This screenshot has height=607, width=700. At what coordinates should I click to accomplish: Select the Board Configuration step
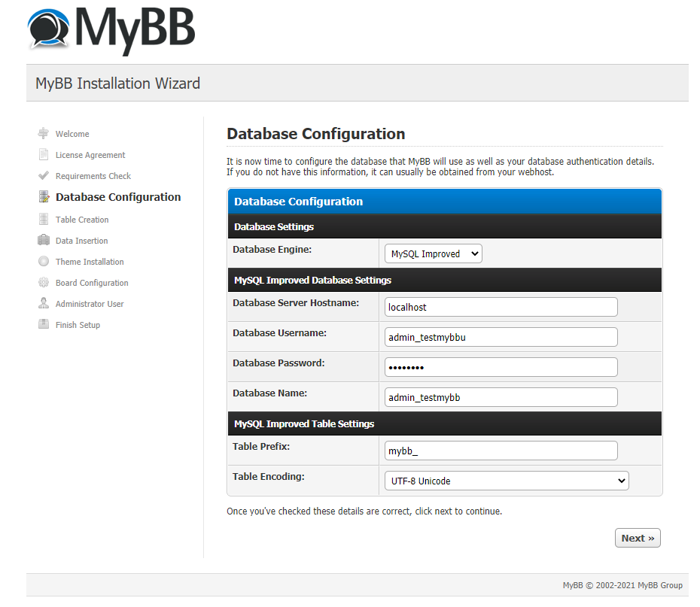92,283
